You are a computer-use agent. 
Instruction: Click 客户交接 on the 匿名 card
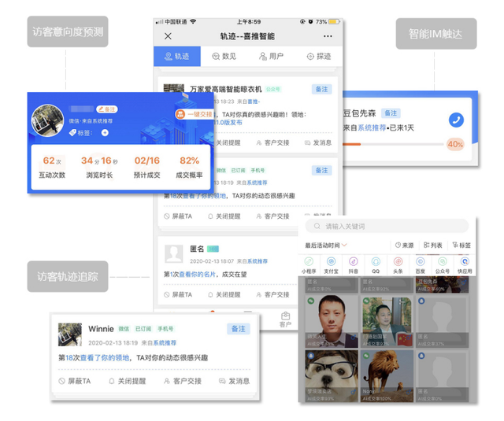(x=273, y=294)
